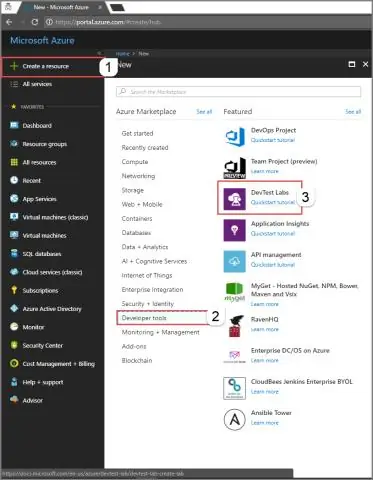Viewport: 373px width, 480px height.
Task: Select the Data + Analytics category
Action: pos(145,247)
